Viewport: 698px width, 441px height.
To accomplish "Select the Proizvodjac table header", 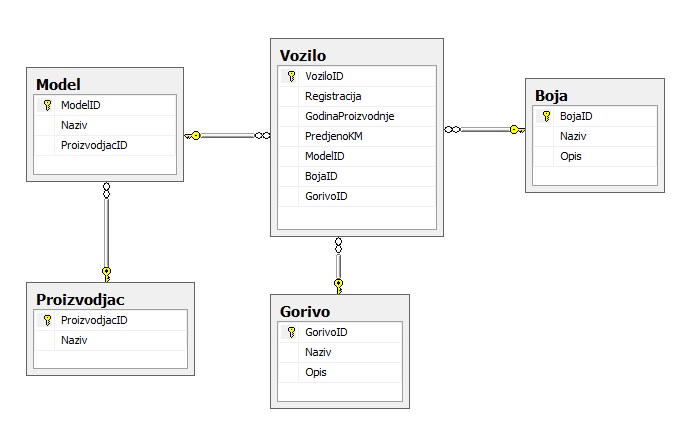I will (x=110, y=299).
